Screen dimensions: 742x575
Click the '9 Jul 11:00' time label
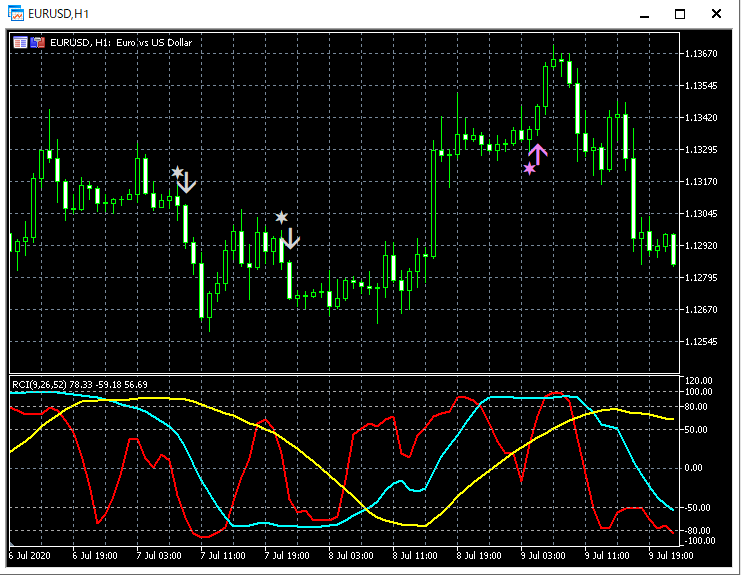coord(607,555)
